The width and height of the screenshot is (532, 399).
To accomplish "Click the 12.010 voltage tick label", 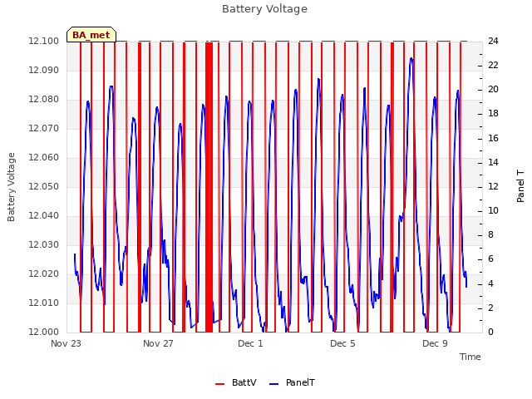I will pos(43,303).
